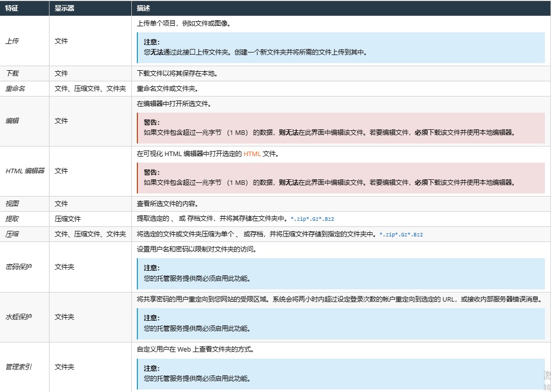The height and width of the screenshot is (392, 551).
Task: Click the text 设置用户名和密码以限制对文件夹的访问。
Action: click(x=197, y=249)
